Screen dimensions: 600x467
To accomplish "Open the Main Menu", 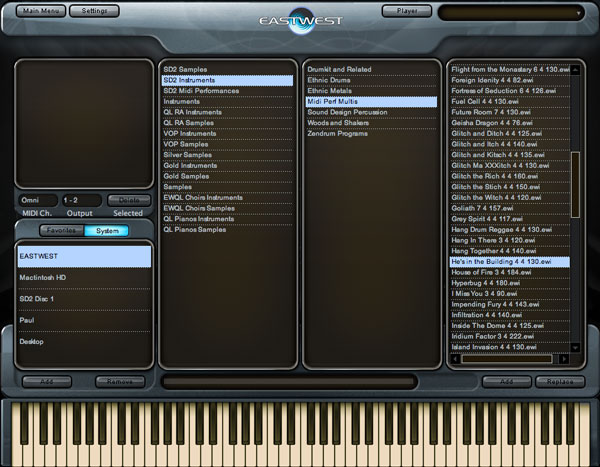I will pos(41,11).
